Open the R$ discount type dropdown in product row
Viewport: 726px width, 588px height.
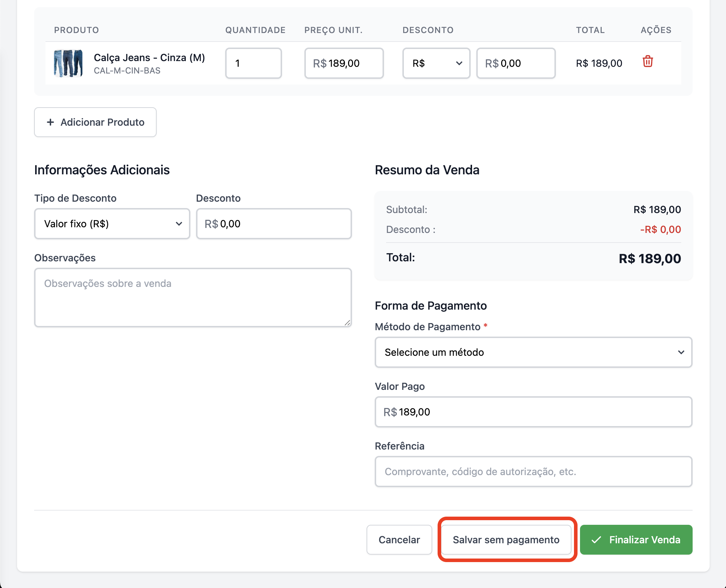(x=436, y=63)
